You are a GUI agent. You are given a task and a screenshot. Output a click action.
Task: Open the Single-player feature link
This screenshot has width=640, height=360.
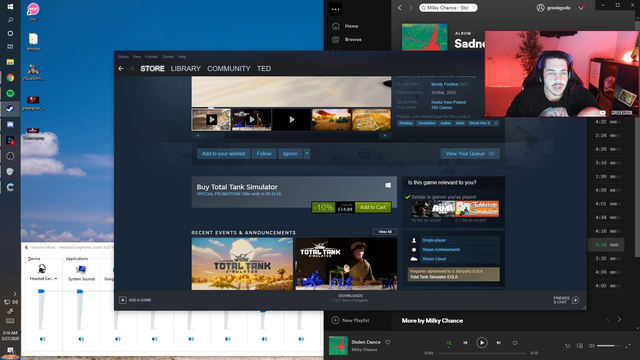(434, 240)
